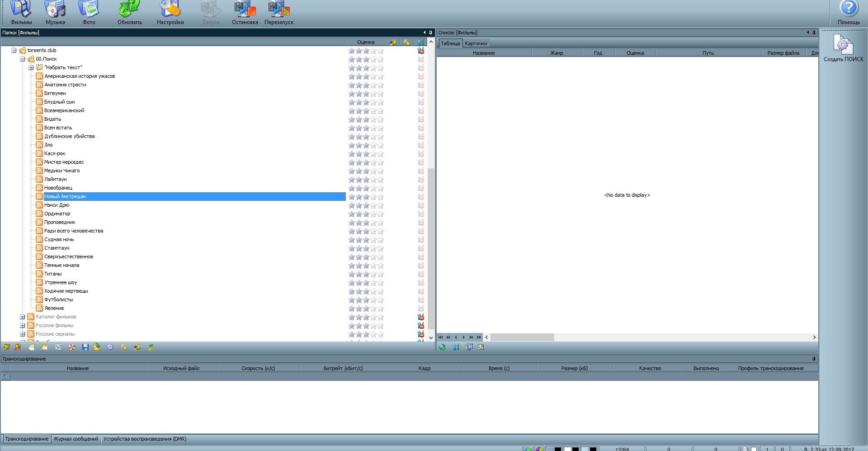Open the Журнал сообщений tab
Screen dimensions: 868x451
[x=75, y=439]
